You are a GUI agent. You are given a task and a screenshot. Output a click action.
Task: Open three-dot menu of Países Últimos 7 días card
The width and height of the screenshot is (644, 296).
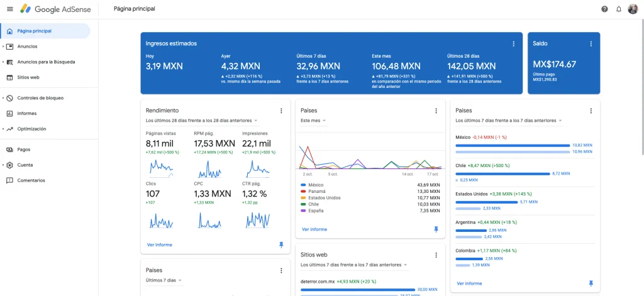tap(281, 270)
